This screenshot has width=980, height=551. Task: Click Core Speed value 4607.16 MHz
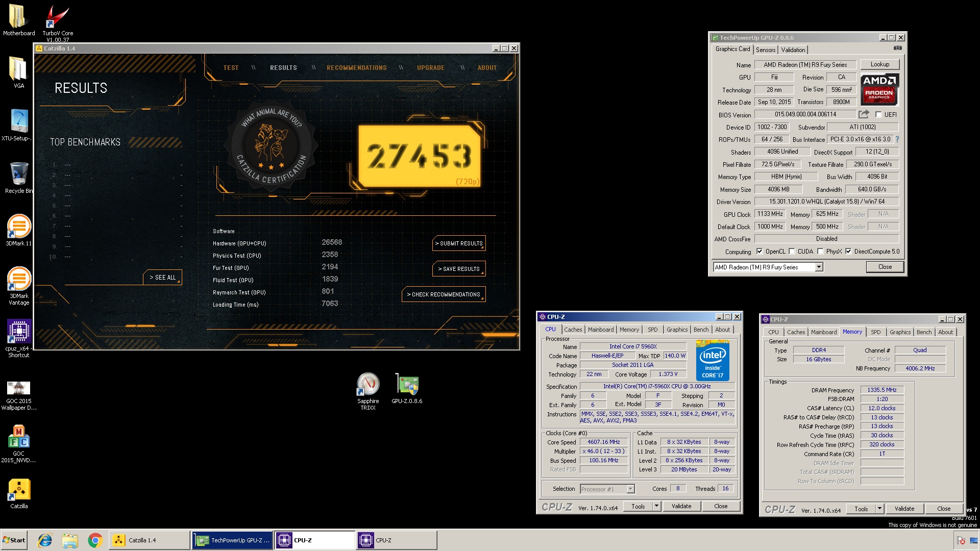tap(604, 442)
